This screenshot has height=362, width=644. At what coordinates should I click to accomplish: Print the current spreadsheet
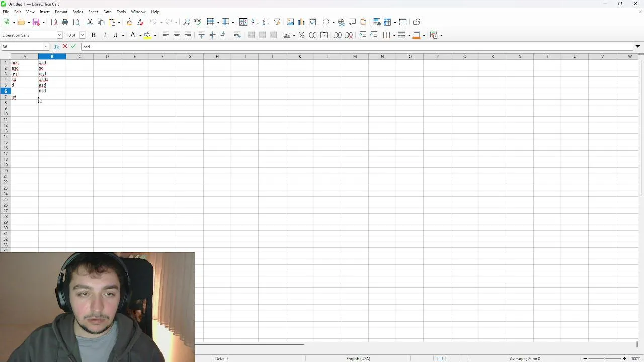click(65, 22)
